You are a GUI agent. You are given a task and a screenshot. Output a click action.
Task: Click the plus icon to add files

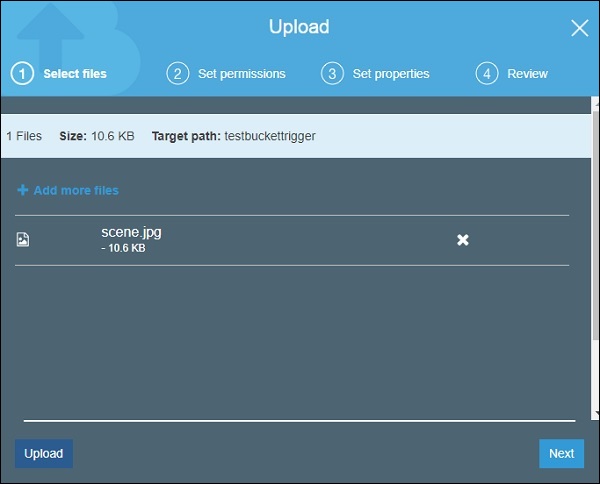pyautogui.click(x=23, y=190)
